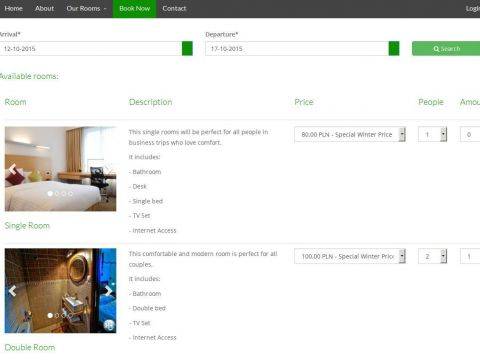Click the Available rooms heading
This screenshot has width=480, height=360.
[x=29, y=76]
